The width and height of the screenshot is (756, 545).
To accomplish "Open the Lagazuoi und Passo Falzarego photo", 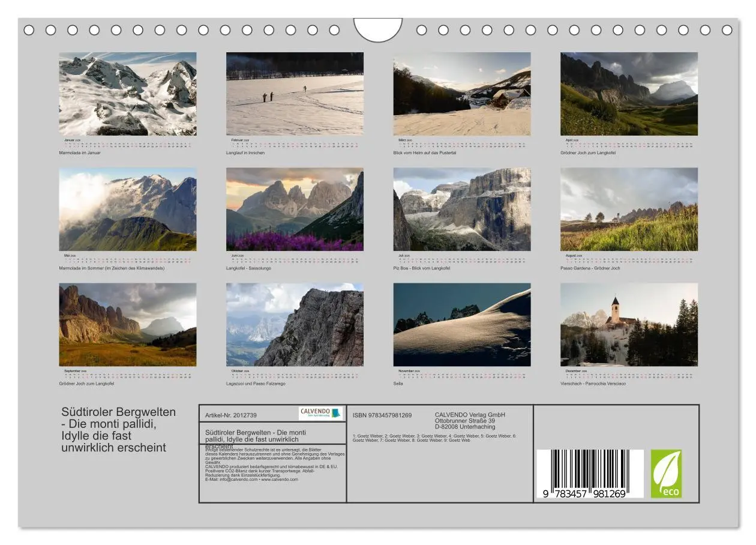I will [295, 325].
